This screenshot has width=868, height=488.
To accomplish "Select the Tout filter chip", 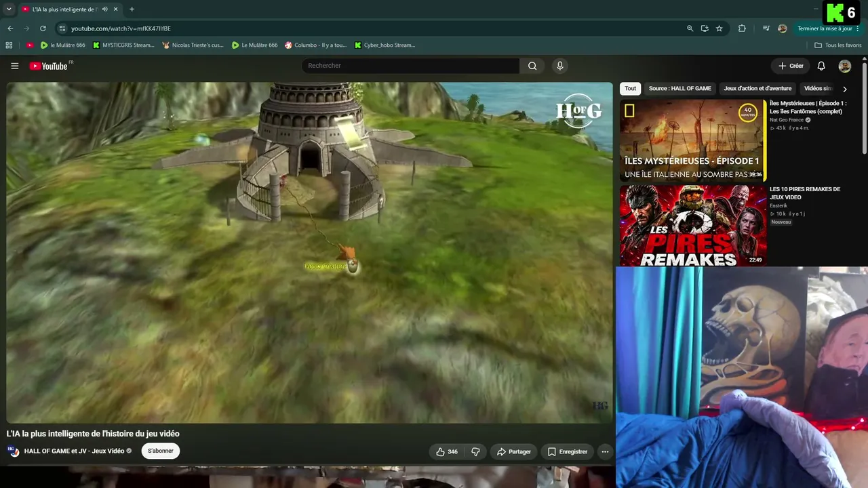I will [x=631, y=89].
